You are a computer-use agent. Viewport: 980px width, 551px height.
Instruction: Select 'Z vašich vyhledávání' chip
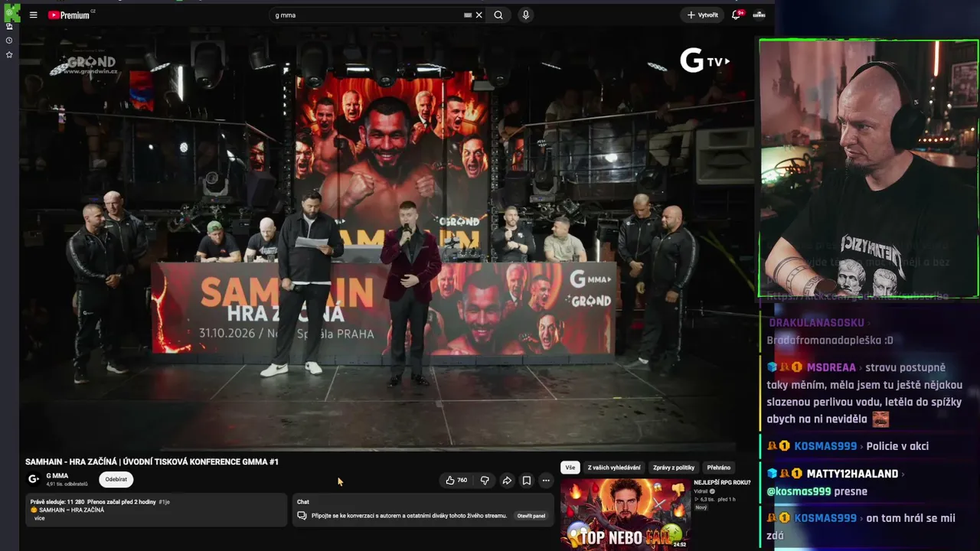(614, 468)
